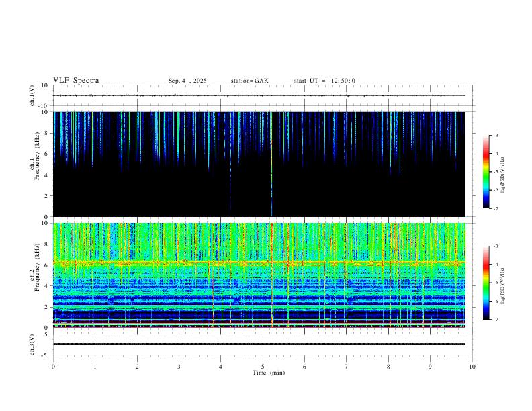Click the ch.2 'Frequency (kHz)' axis label

pos(38,267)
